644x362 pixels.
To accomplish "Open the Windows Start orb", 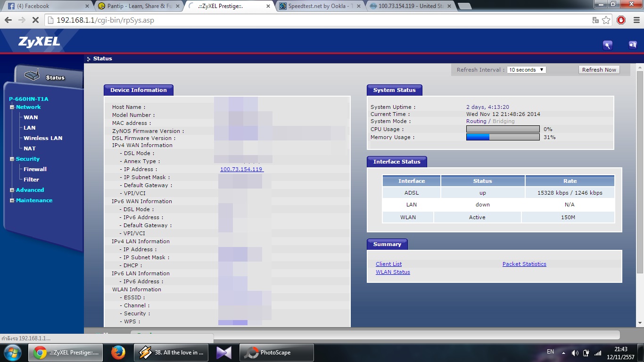I will (x=13, y=353).
